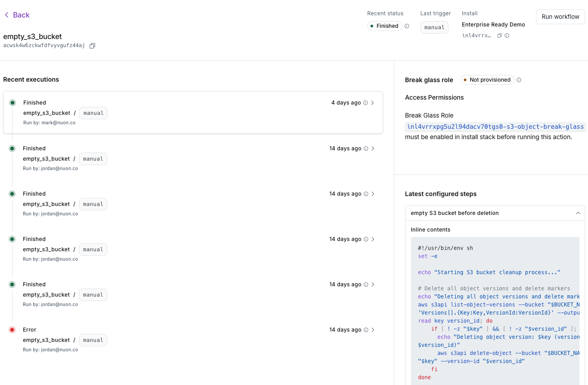Follow the Back link
Image resolution: width=588 pixels, height=385 pixels.
tap(21, 15)
